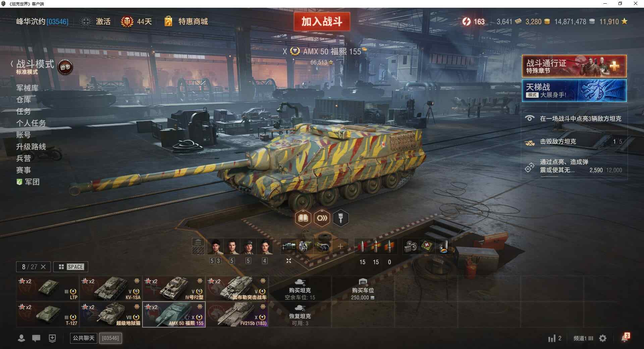Open the settings gear icon
This screenshot has height=349, width=644.
point(603,338)
